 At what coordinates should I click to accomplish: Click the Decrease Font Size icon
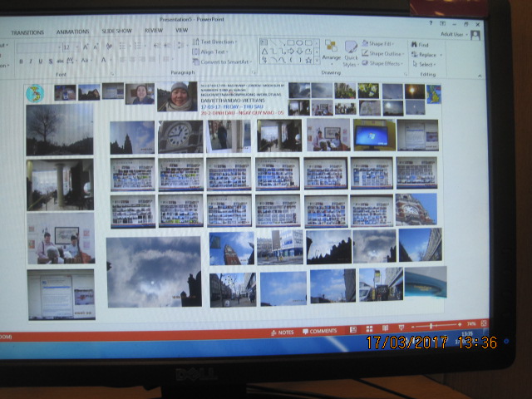pos(96,47)
